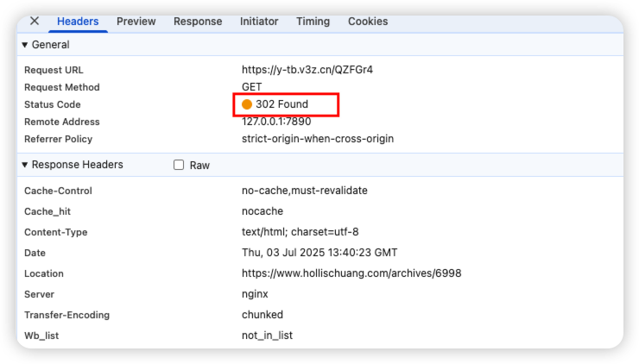Image resolution: width=639 pixels, height=364 pixels.
Task: Switch to the Preview tab
Action: (x=136, y=22)
